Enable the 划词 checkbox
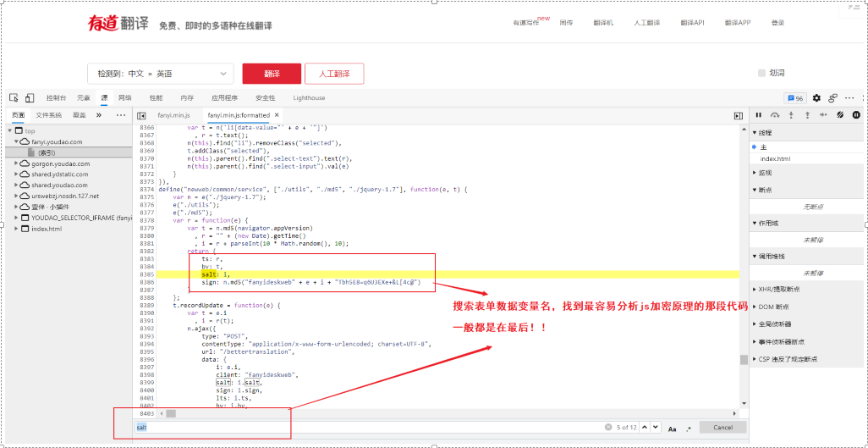This screenshot has width=868, height=448. tap(761, 73)
